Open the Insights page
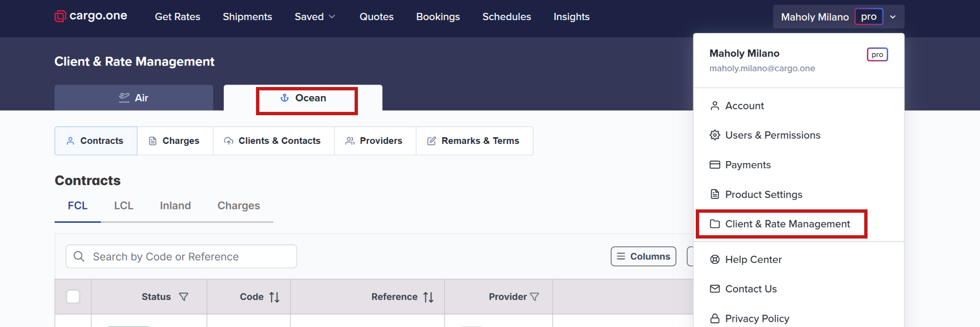The width and height of the screenshot is (980, 327). click(571, 17)
